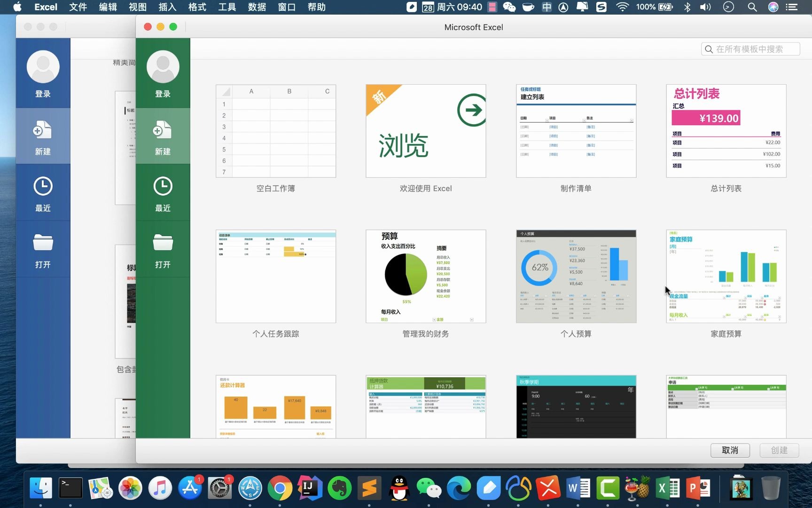This screenshot has width=812, height=508.
Task: Click the 登录 label in blue Word sidebar
Action: pyautogui.click(x=43, y=94)
